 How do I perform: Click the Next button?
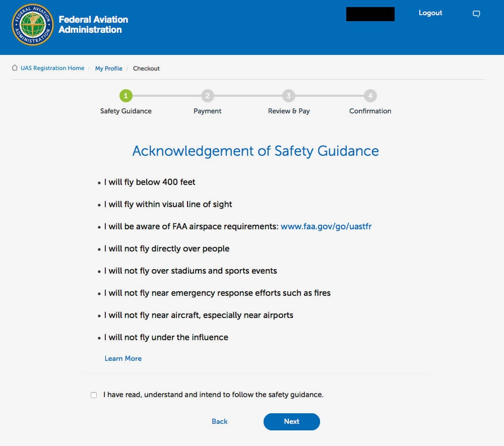point(291,422)
